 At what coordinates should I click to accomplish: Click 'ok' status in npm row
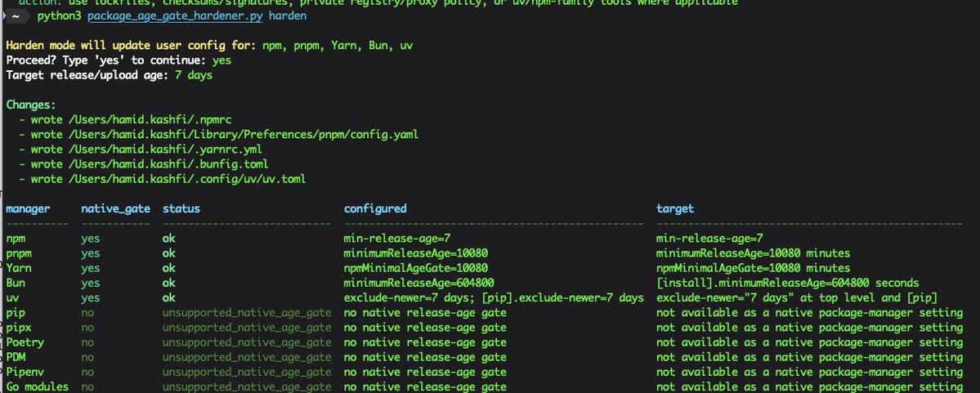(x=168, y=239)
